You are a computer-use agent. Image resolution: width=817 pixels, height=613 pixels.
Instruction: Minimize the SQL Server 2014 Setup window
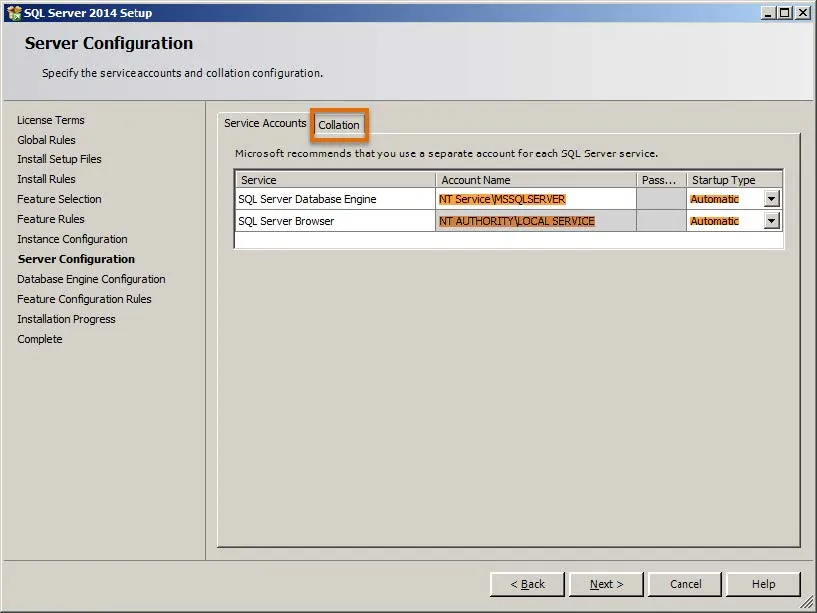pyautogui.click(x=767, y=13)
